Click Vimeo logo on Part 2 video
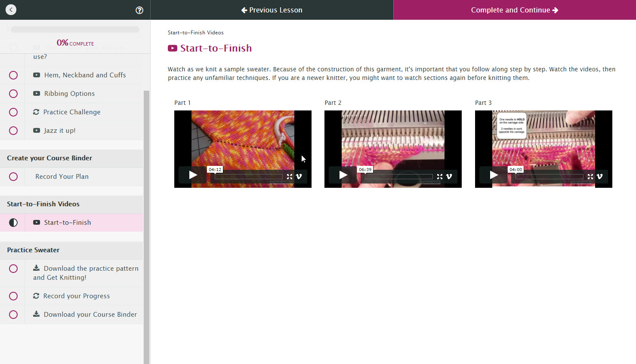This screenshot has width=636, height=364. point(449,177)
